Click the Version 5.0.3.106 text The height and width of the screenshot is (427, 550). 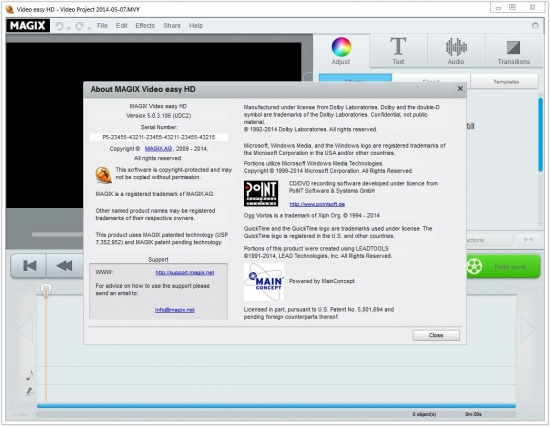[x=159, y=116]
